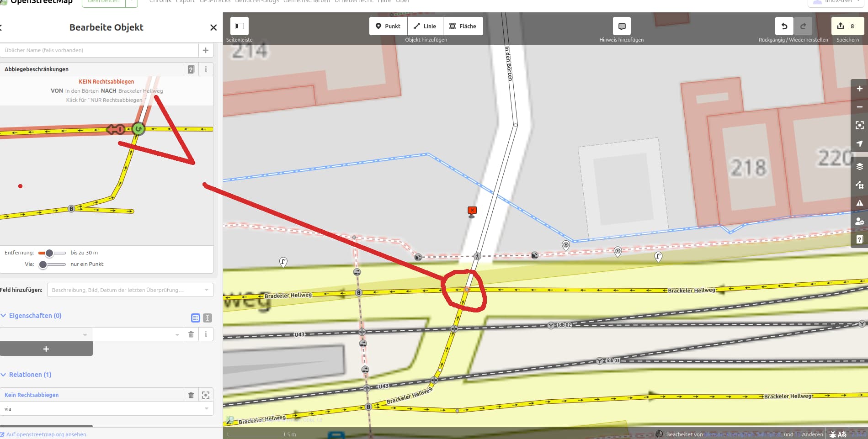Image resolution: width=868 pixels, height=439 pixels.
Task: Open the background layers panel
Action: click(x=859, y=166)
